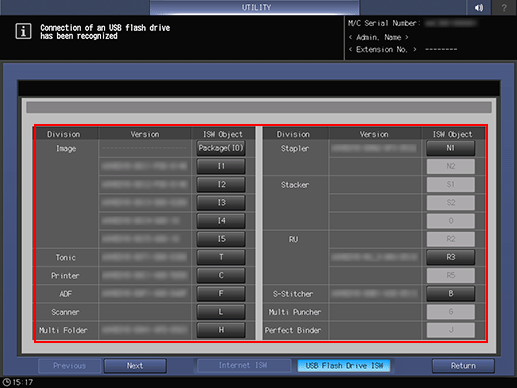This screenshot has height=388, width=517.
Task: Go to Next page
Action: click(x=135, y=366)
